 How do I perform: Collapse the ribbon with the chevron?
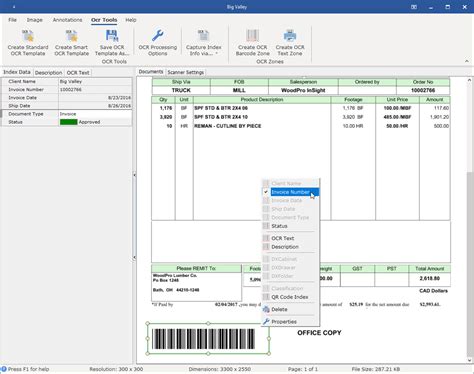(467, 61)
